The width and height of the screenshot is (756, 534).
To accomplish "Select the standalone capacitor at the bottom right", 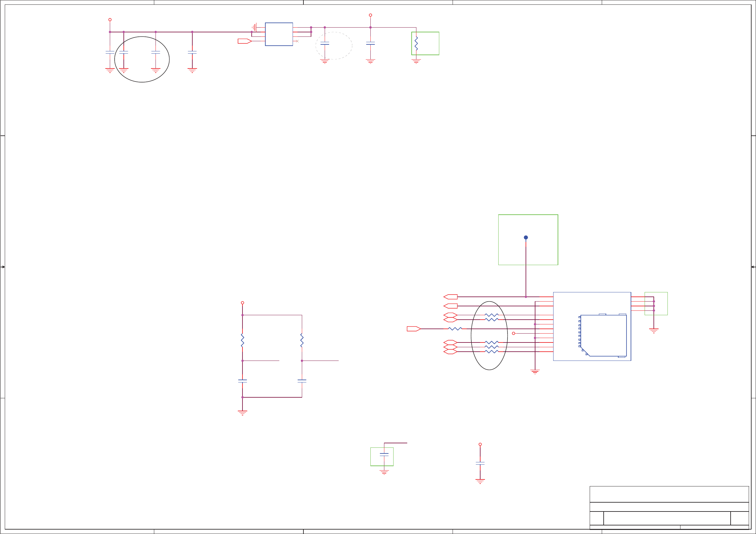I will coord(480,463).
